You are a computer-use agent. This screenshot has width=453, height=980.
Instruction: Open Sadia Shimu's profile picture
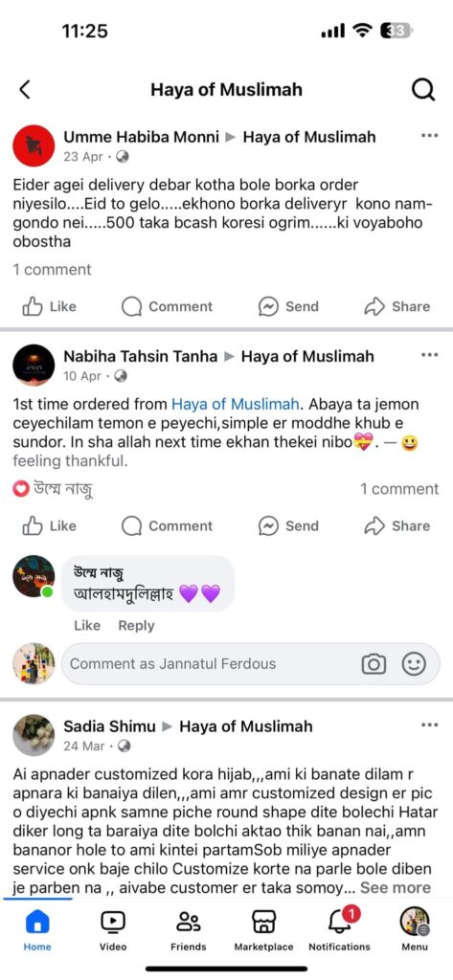[34, 736]
